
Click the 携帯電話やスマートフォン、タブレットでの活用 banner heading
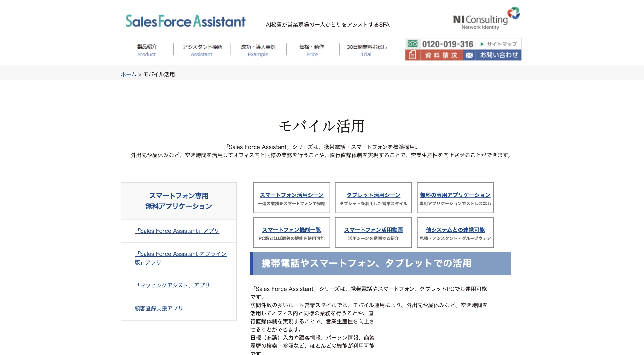(366, 263)
